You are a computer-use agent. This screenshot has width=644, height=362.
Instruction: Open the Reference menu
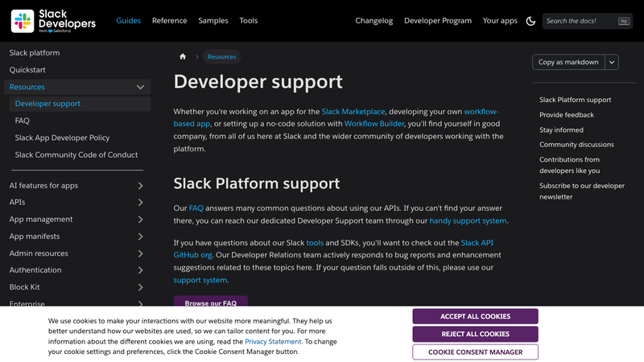click(169, 21)
